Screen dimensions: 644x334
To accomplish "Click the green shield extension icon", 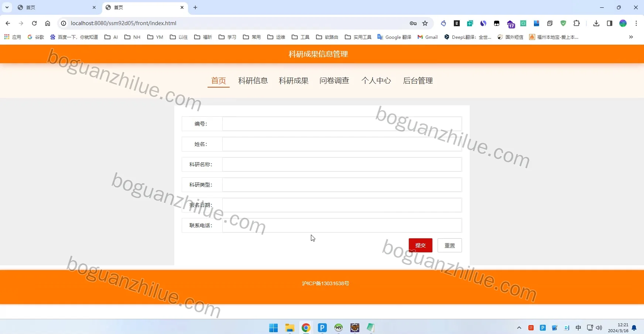I will click(563, 23).
